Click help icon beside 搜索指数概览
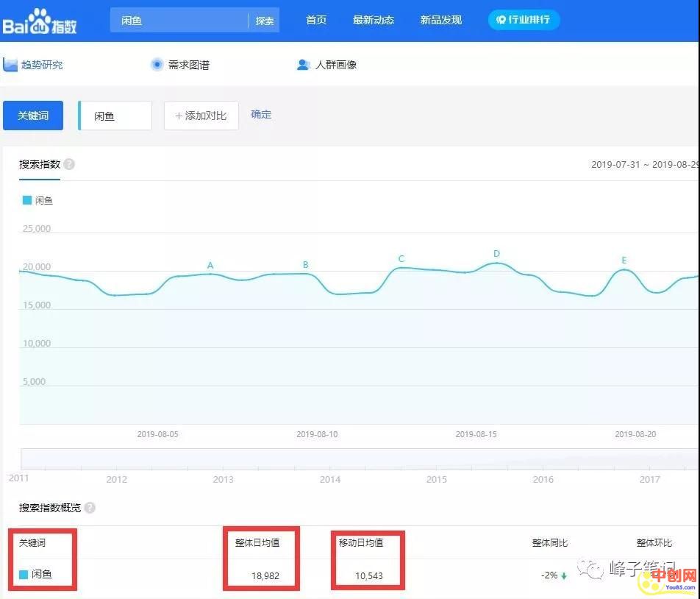 tap(90, 508)
